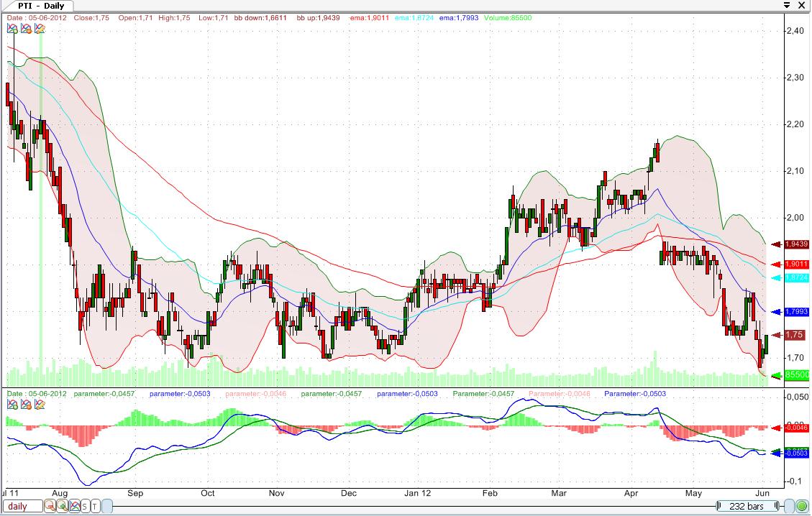812x516 pixels.
Task: Zoom out with the minus magnifier
Action: (50, 506)
